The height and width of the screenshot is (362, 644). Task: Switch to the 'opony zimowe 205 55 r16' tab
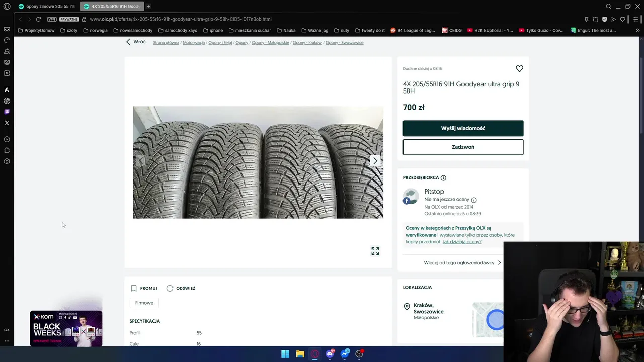47,7
